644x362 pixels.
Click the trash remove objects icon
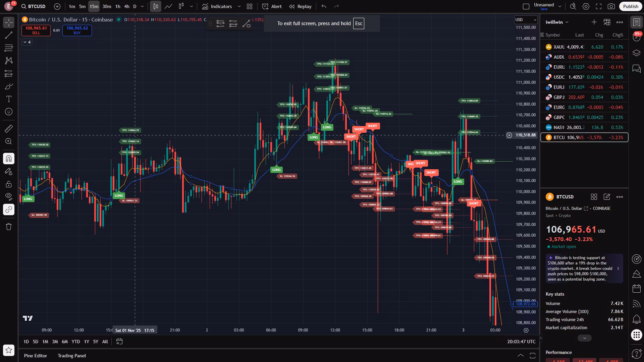9,227
